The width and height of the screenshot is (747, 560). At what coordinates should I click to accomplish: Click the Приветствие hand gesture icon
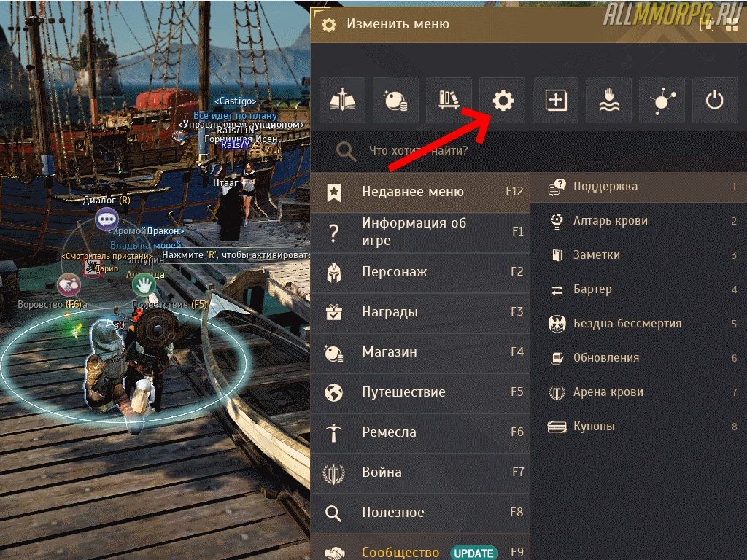[x=144, y=285]
